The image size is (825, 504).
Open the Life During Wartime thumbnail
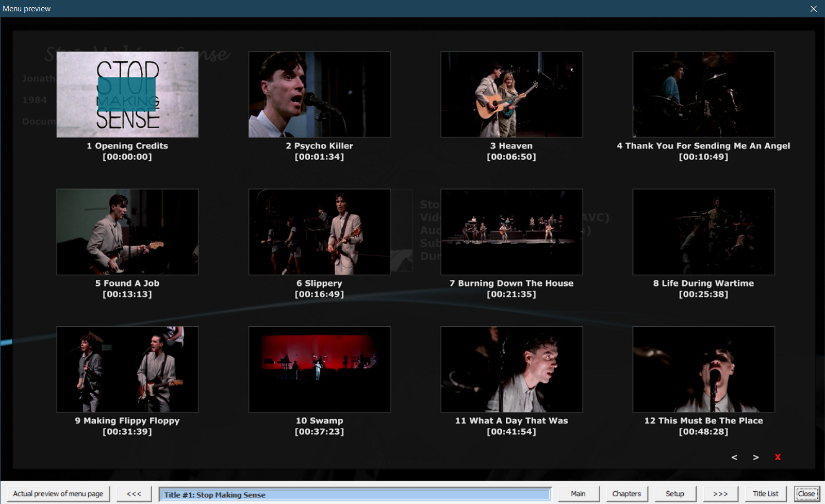point(704,232)
